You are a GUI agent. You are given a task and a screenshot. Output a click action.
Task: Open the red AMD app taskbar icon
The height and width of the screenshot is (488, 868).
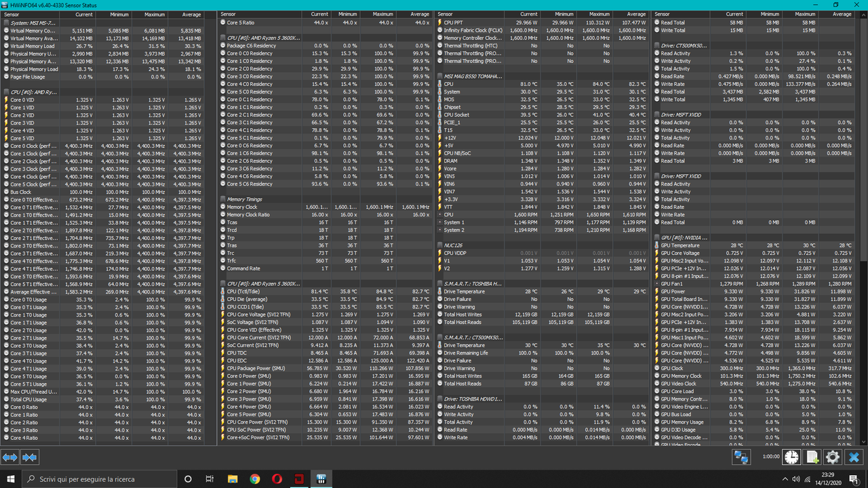[299, 479]
